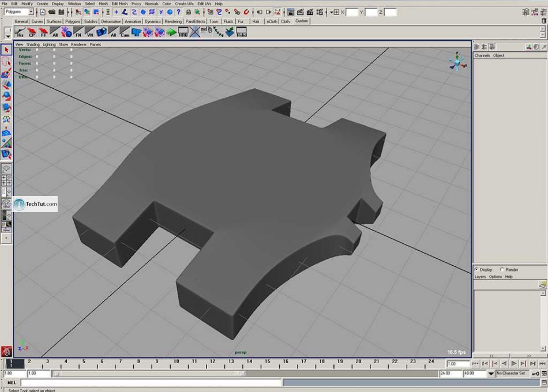This screenshot has height=392, width=548.
Task: Switch to the Dynamics shelf tab
Action: (x=153, y=21)
